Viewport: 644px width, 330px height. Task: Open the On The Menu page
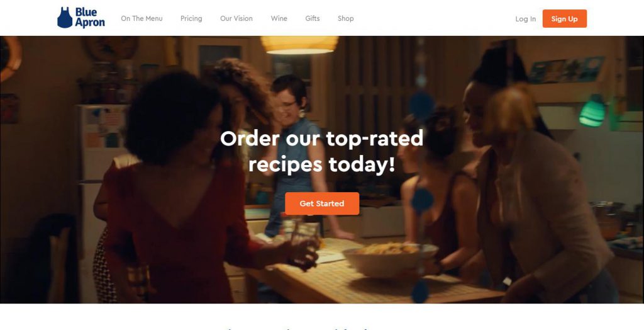[142, 18]
